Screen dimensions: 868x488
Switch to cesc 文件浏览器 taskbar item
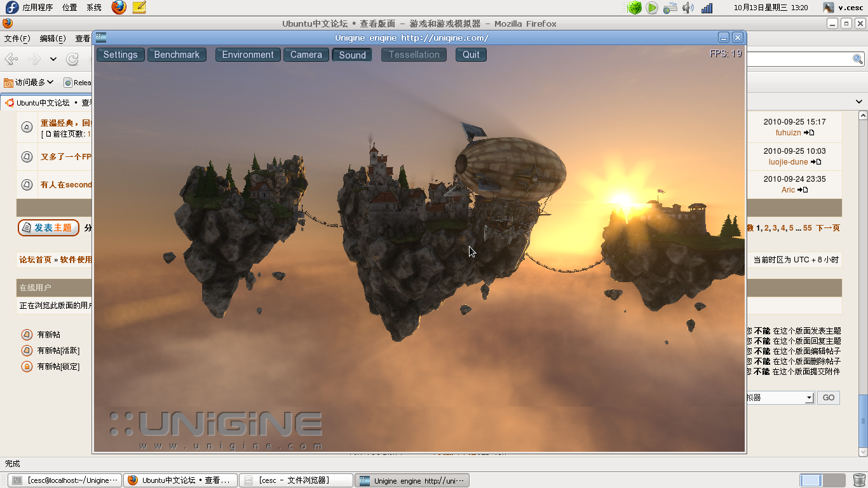pos(296,480)
